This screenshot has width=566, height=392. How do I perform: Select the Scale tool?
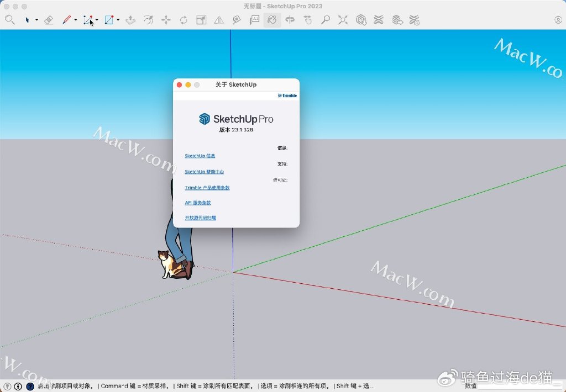pyautogui.click(x=201, y=20)
